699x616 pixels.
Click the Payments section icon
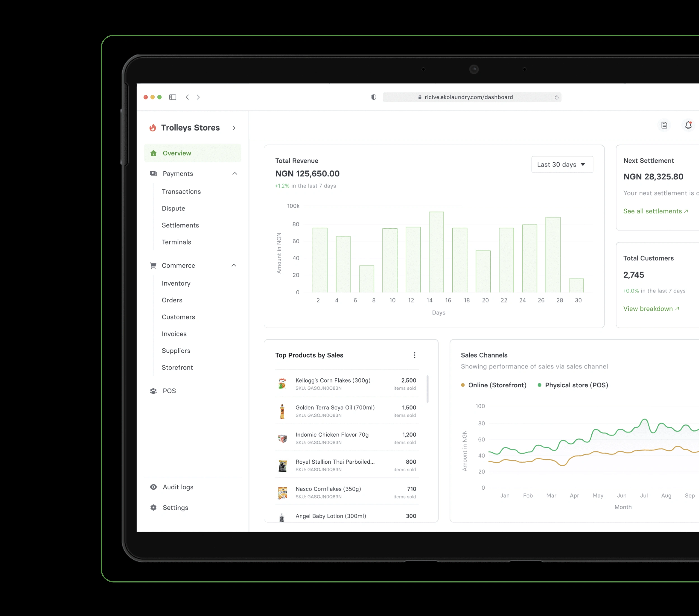point(154,173)
